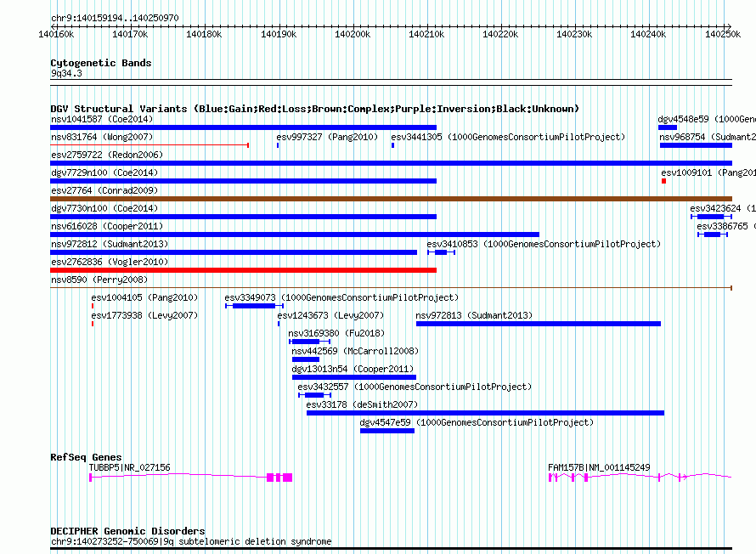
Task: Select the dgv4547e59 variant bar
Action: 387,431
